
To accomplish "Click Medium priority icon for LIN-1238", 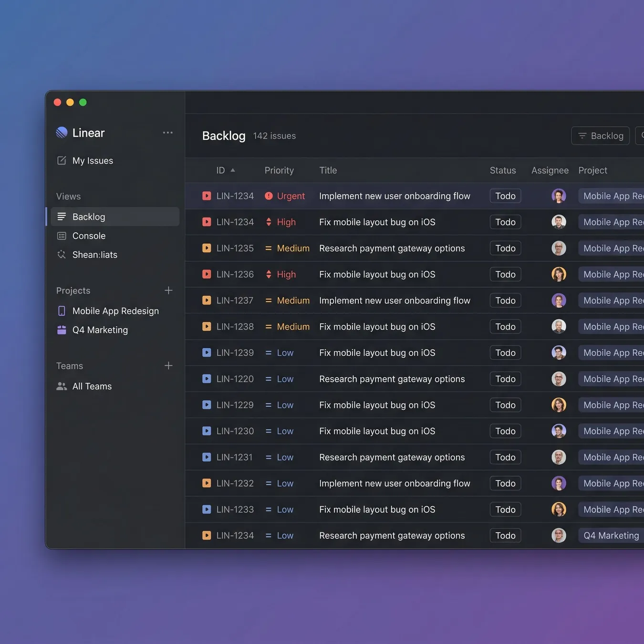I will (269, 327).
